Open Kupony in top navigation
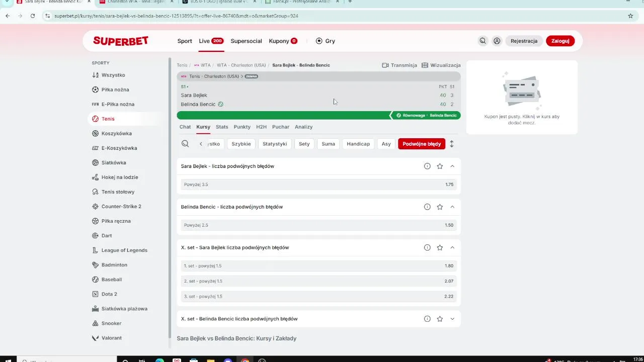644x362 pixels. 283,41
